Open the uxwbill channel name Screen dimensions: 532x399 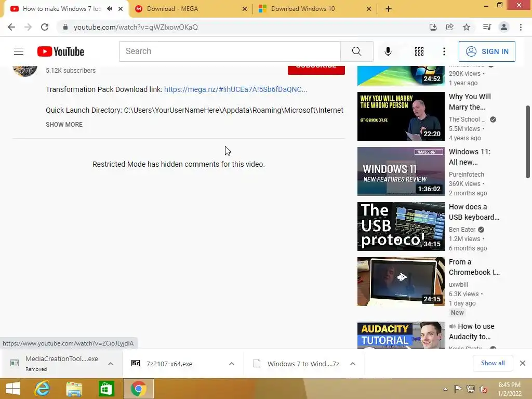pos(458,284)
